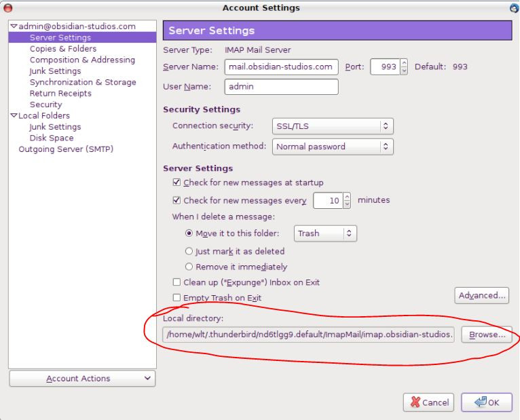
Task: Open Composition & Addressing settings
Action: pos(82,60)
